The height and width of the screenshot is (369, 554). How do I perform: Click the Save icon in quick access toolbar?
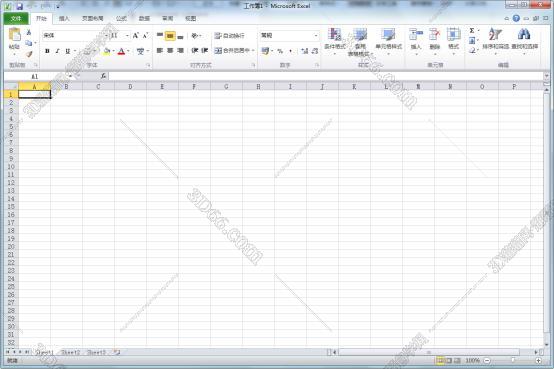[19, 6]
